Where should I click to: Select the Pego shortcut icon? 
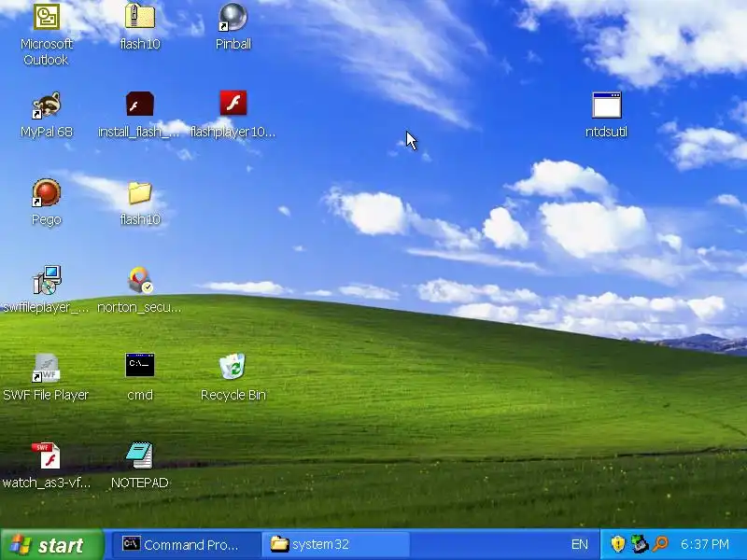click(46, 192)
